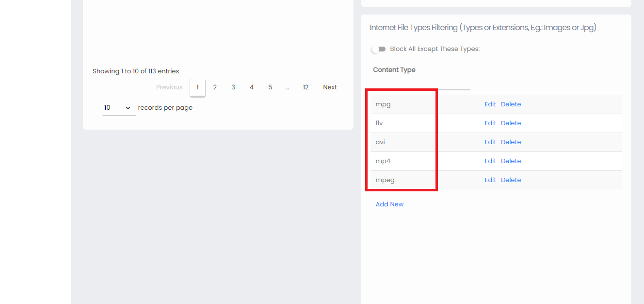Select the mpg row text
644x304 pixels.
[383, 104]
